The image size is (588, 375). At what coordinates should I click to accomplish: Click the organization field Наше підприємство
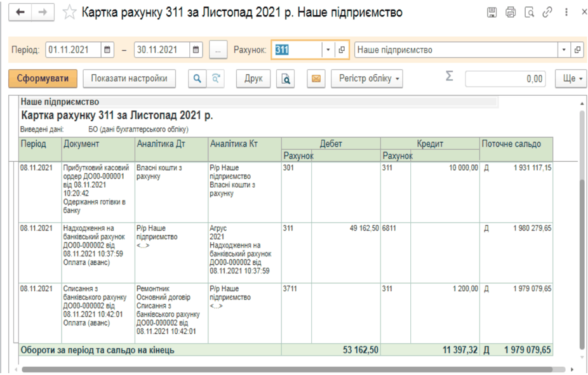[x=456, y=50]
